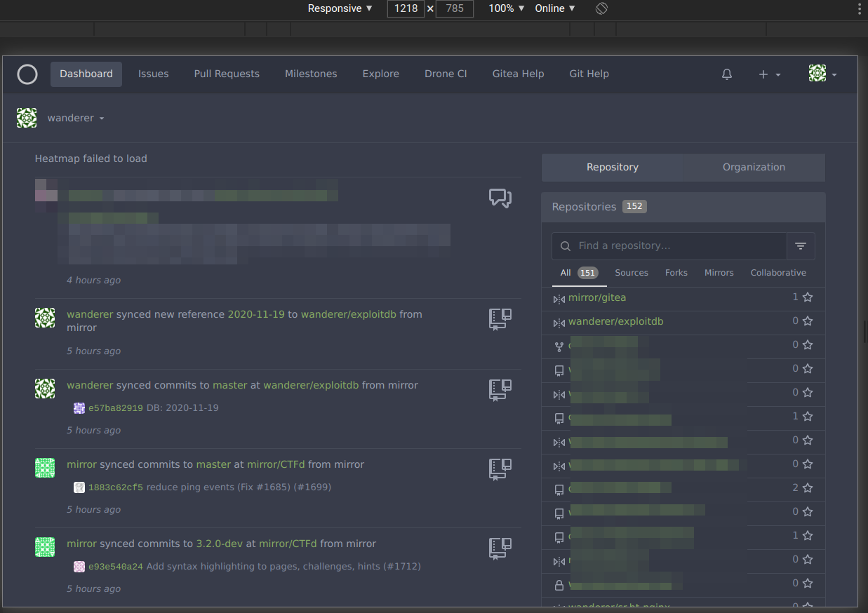This screenshot has width=868, height=613.
Task: Open wanderer/exploitdb in repository list
Action: (615, 322)
